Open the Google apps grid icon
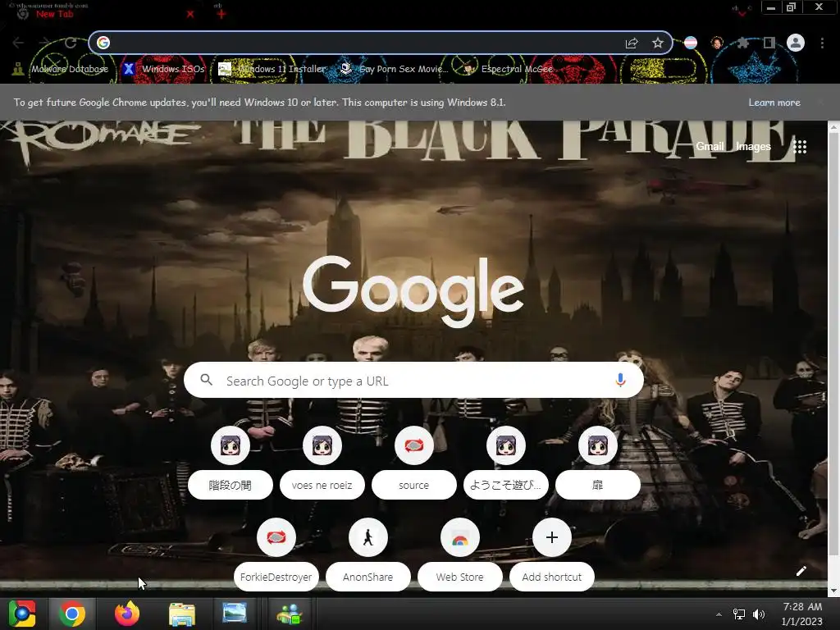The width and height of the screenshot is (840, 630). (x=800, y=147)
